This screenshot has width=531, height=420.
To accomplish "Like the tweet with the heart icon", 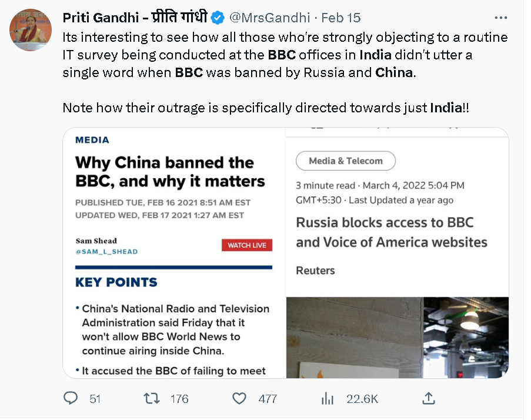I will click(x=239, y=398).
